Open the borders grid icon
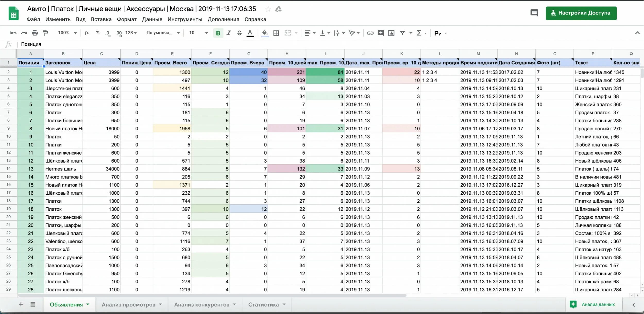Image resolution: width=644 pixels, height=314 pixels. (276, 33)
